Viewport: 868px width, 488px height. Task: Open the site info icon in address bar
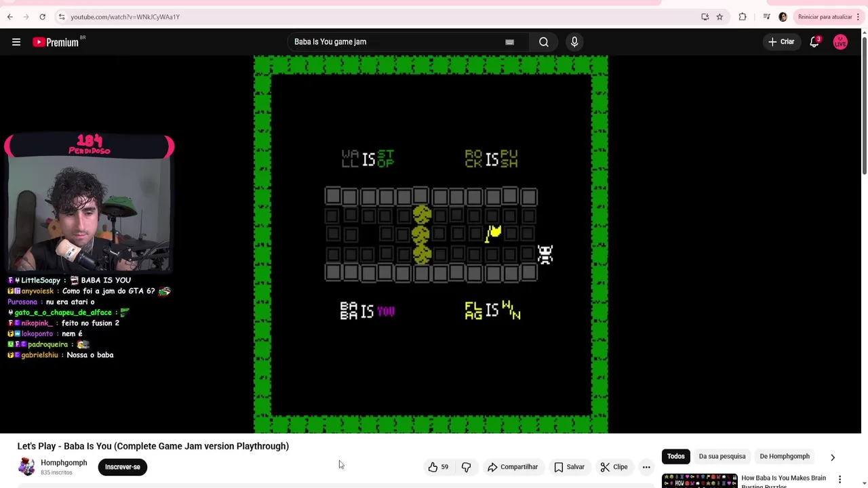click(61, 17)
